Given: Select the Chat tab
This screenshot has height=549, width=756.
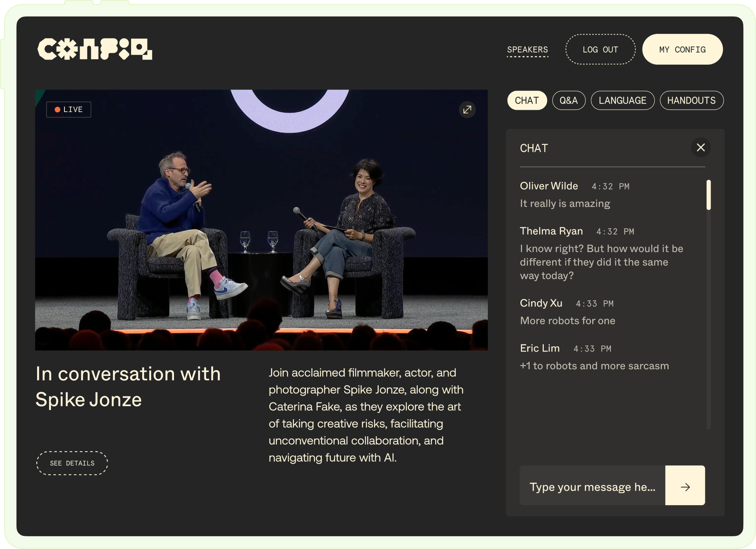Looking at the screenshot, I should 526,100.
